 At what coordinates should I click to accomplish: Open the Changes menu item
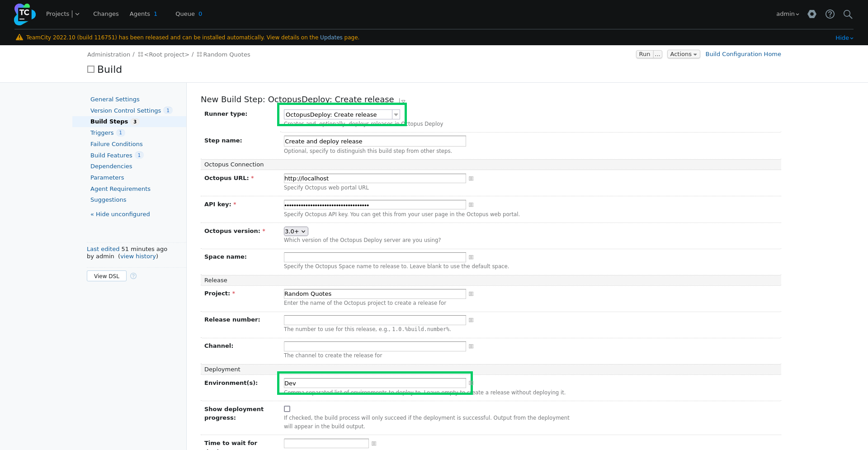click(x=106, y=14)
